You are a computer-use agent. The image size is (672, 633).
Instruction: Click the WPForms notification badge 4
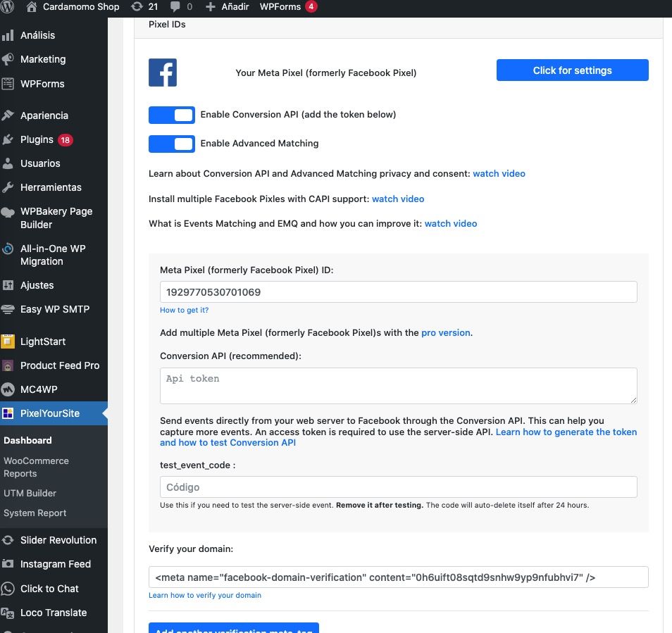(311, 6)
